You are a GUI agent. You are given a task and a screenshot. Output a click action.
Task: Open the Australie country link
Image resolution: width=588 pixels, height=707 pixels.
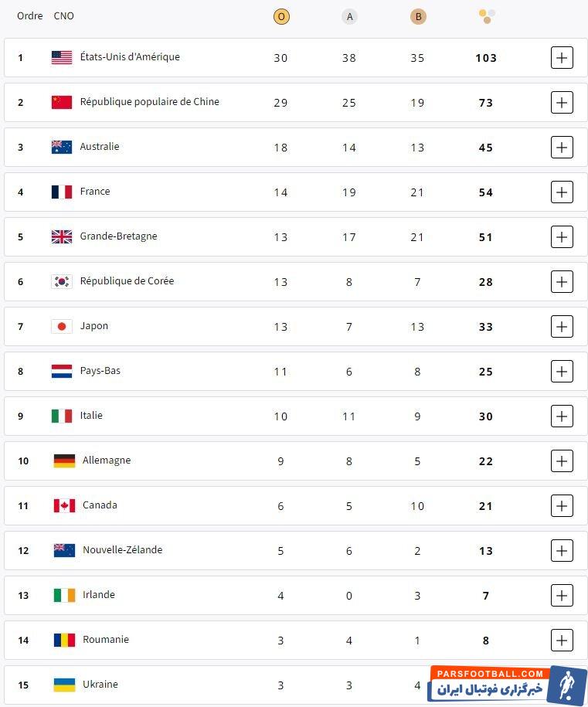coord(100,147)
